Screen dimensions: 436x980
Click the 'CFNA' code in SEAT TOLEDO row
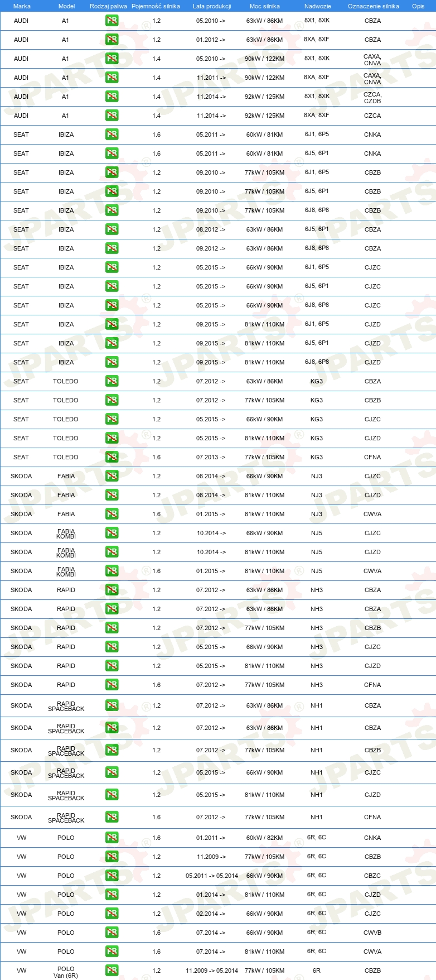coord(372,457)
